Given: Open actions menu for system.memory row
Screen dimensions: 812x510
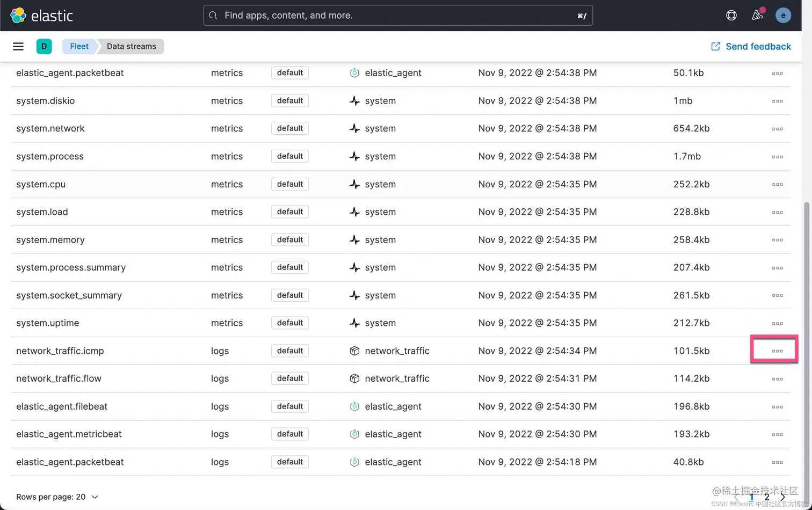Looking at the screenshot, I should click(777, 240).
